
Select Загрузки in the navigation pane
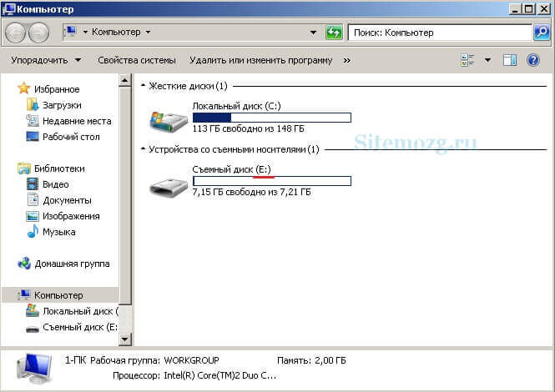pos(61,105)
